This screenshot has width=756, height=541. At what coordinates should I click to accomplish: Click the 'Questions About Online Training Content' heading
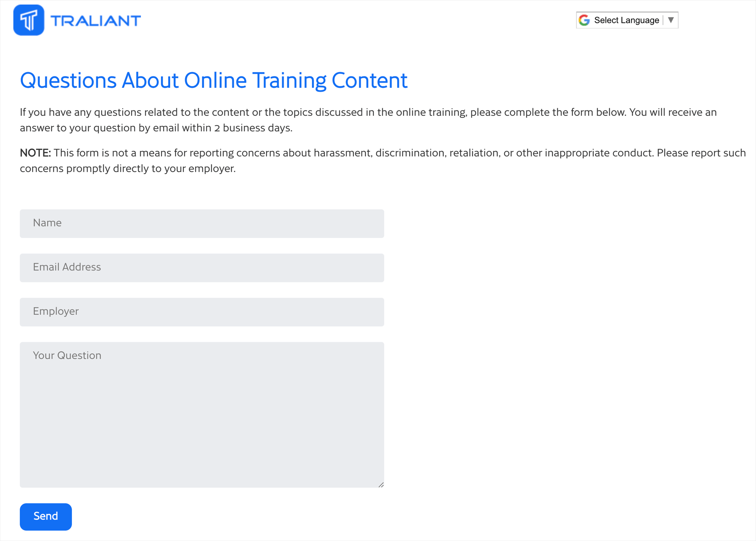coord(214,80)
